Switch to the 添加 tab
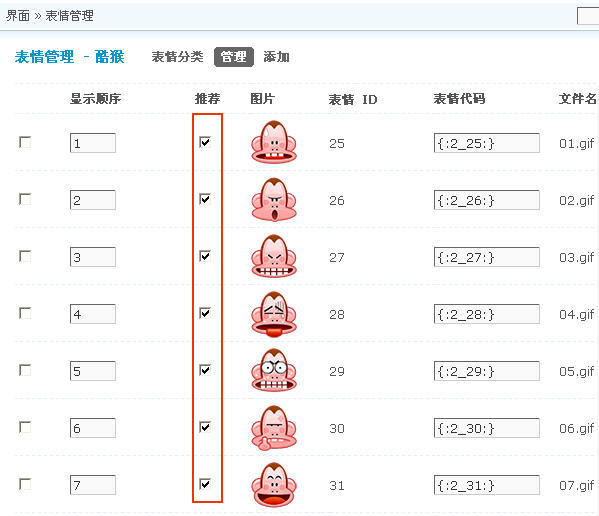 [x=276, y=57]
